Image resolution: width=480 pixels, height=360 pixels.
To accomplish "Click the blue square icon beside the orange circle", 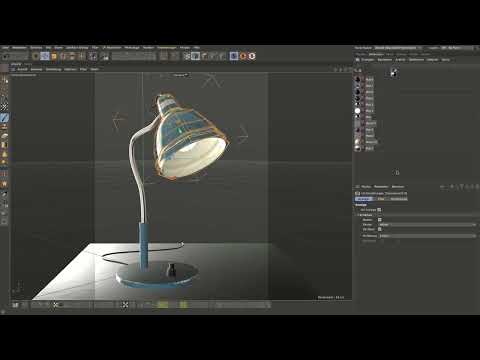I will pos(234,56).
